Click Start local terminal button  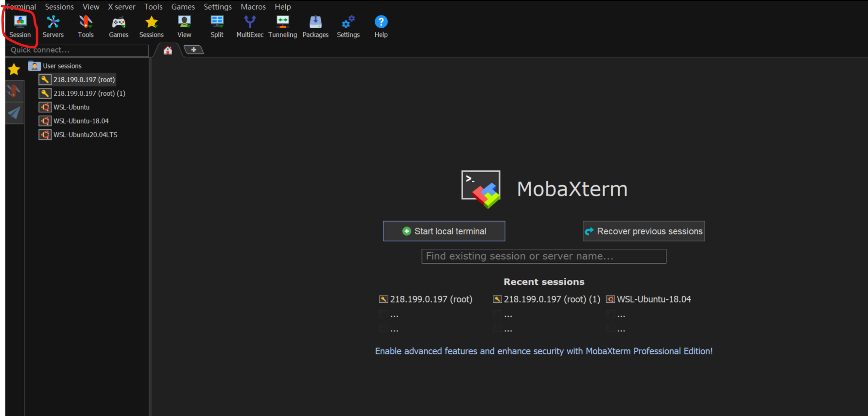pyautogui.click(x=444, y=231)
